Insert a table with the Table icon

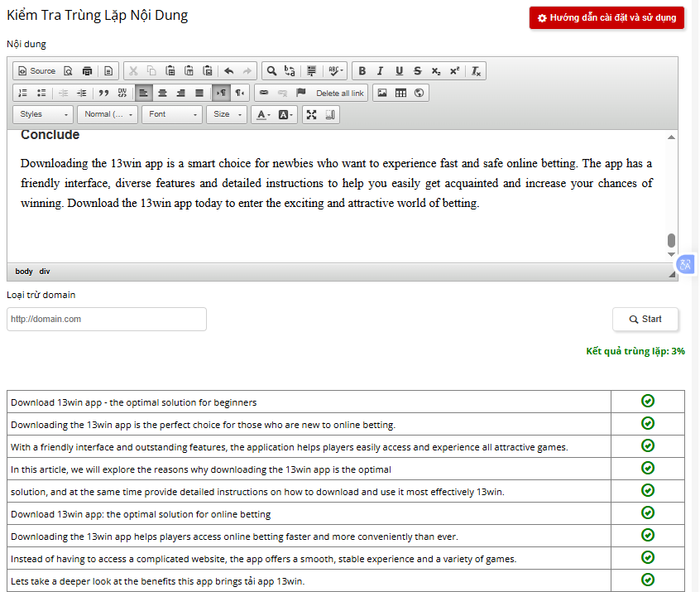[x=400, y=93]
